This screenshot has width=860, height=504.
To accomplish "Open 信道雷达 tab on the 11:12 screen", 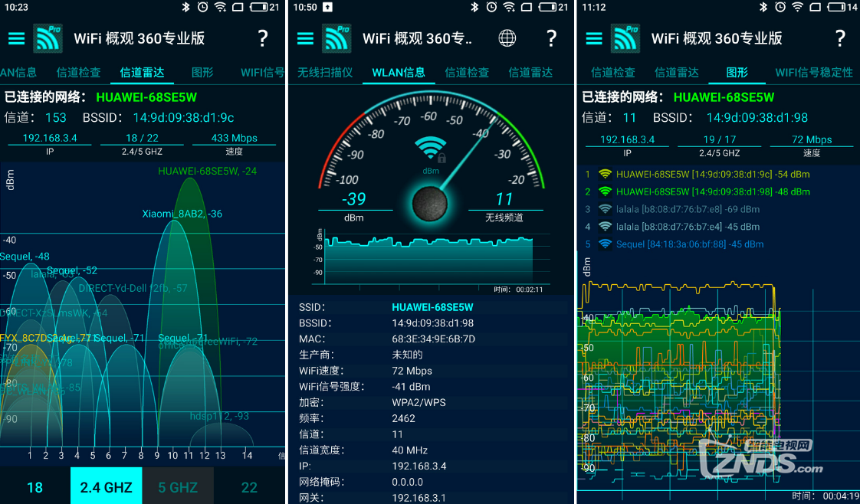I will [676, 72].
